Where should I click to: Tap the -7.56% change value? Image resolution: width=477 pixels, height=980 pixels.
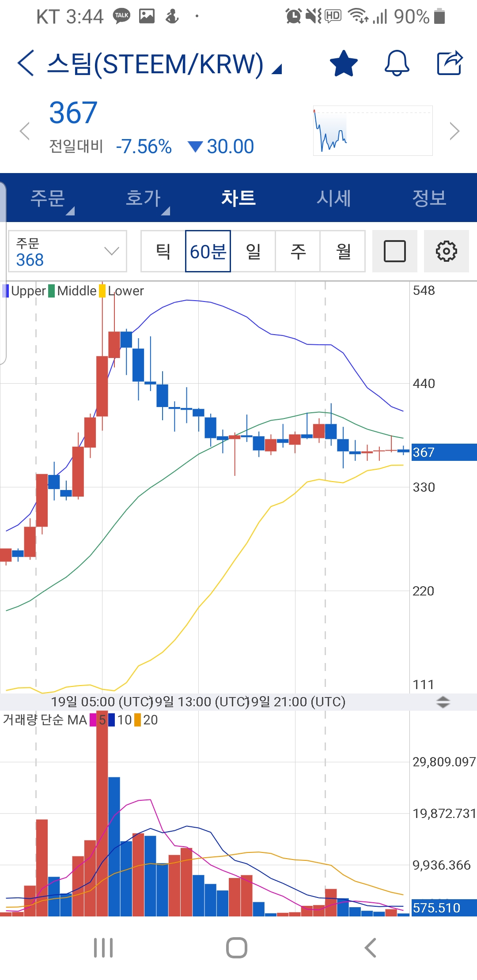(x=144, y=147)
